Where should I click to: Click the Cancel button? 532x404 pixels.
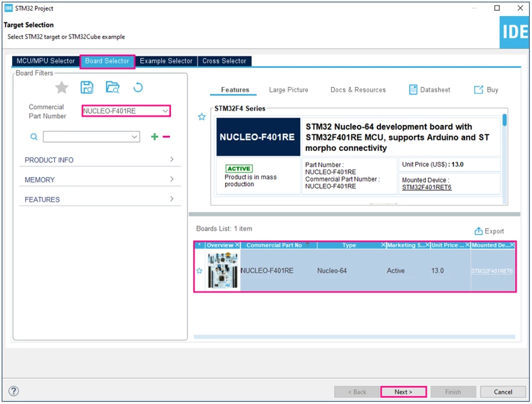point(503,392)
